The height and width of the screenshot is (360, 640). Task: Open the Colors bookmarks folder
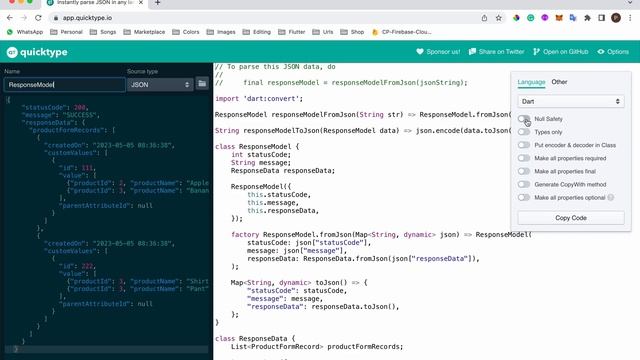click(186, 32)
